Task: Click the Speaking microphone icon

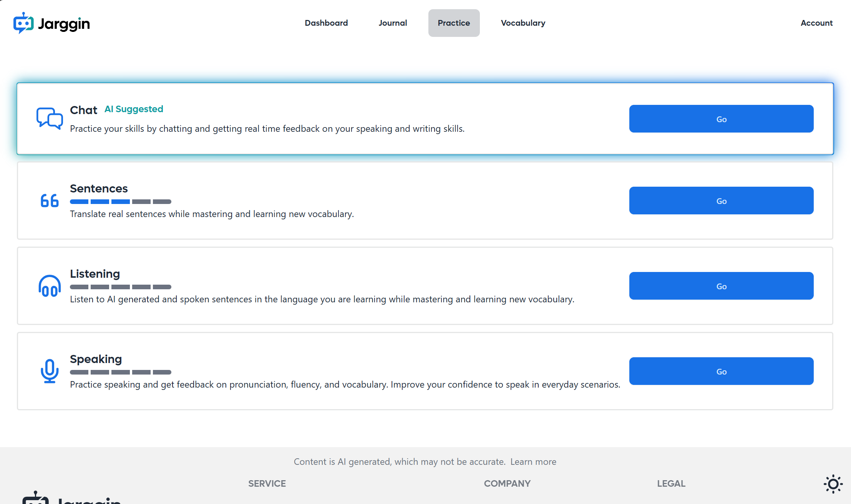Action: 50,371
